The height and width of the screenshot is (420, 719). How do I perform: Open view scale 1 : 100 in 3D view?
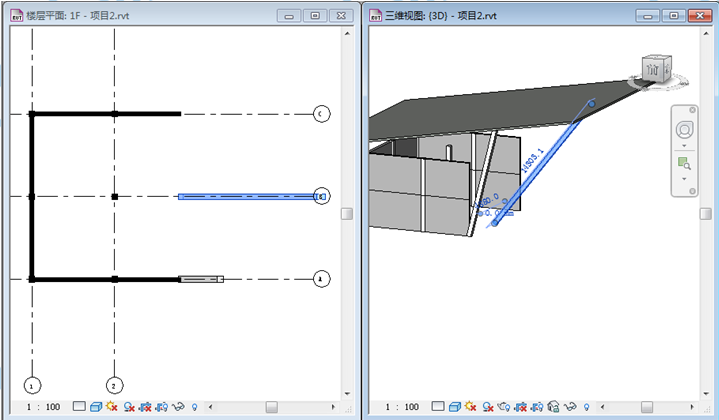402,407
